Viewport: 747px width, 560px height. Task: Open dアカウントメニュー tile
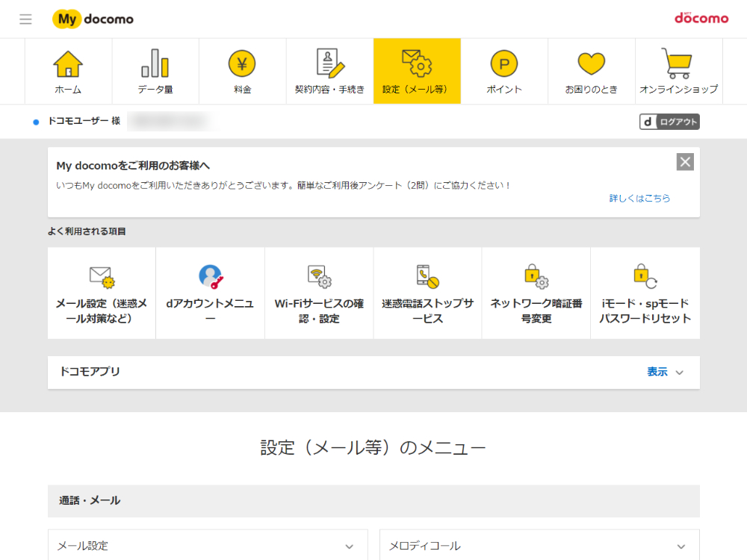point(210,293)
